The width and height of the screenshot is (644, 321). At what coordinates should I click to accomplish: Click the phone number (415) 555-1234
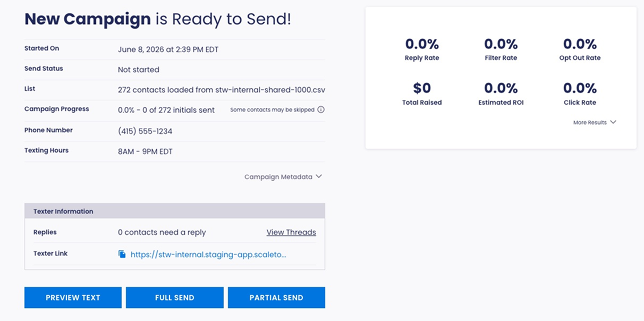tap(145, 131)
